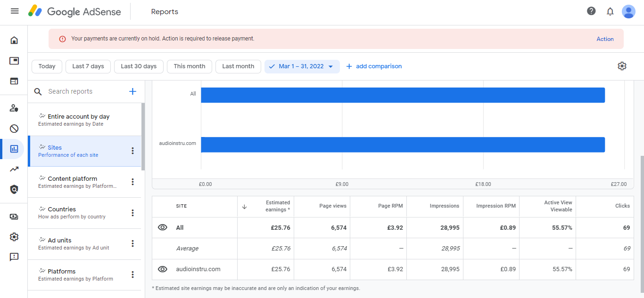This screenshot has width=644, height=298.
Task: Select the This month filter
Action: point(190,66)
